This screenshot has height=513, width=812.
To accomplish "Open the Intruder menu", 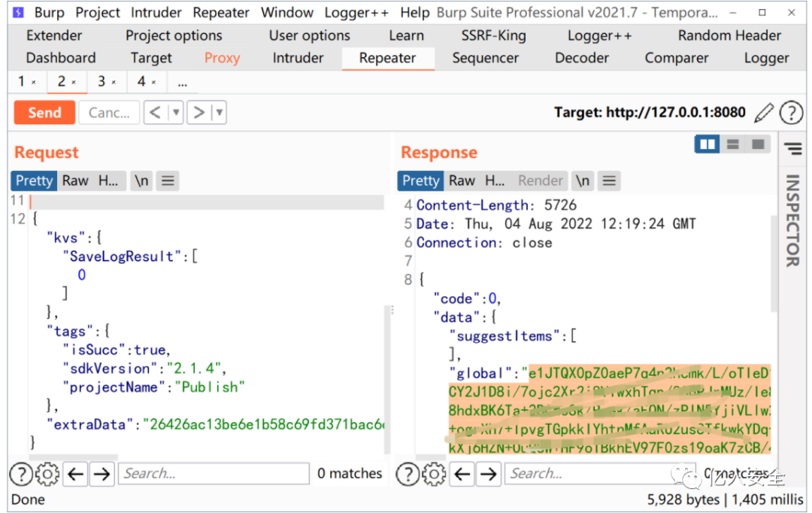I will coord(156,13).
